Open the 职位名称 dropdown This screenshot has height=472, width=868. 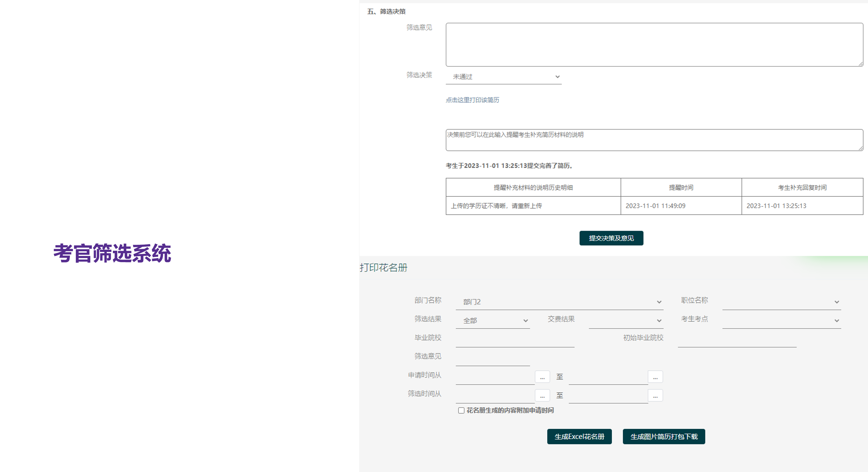[781, 302]
